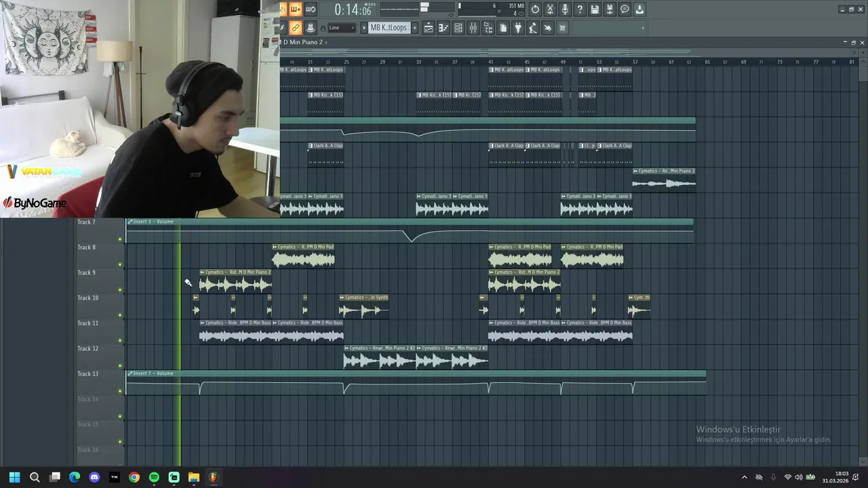
Task: Open Spotify from the taskbar
Action: [154, 477]
